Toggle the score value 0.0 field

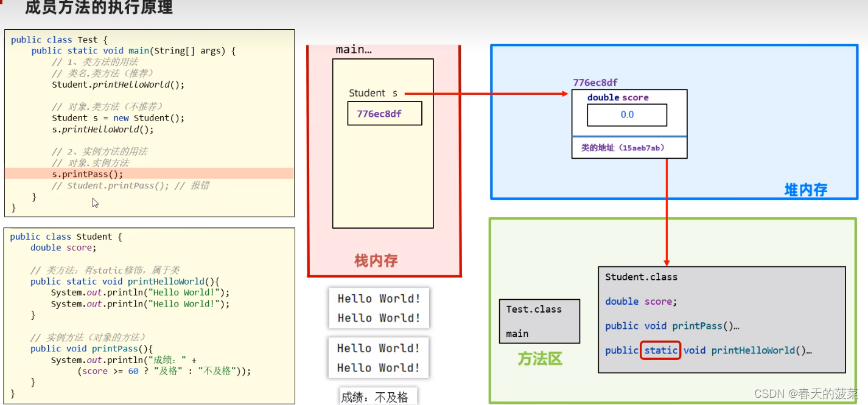626,115
